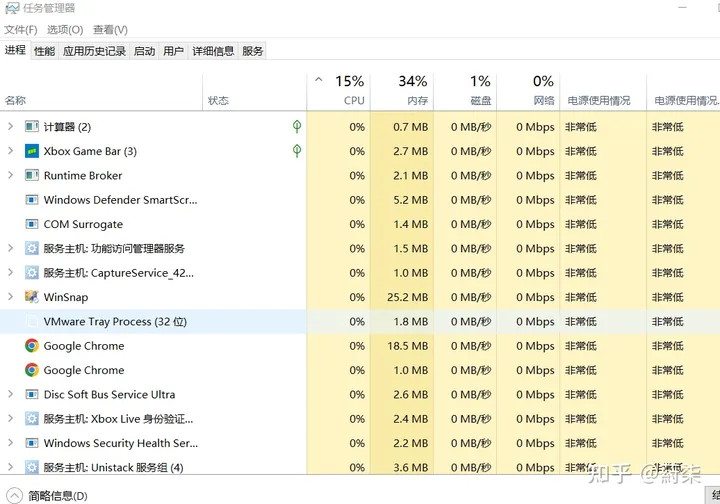
Task: Sort by the 名称 column header
Action: pyautogui.click(x=101, y=92)
